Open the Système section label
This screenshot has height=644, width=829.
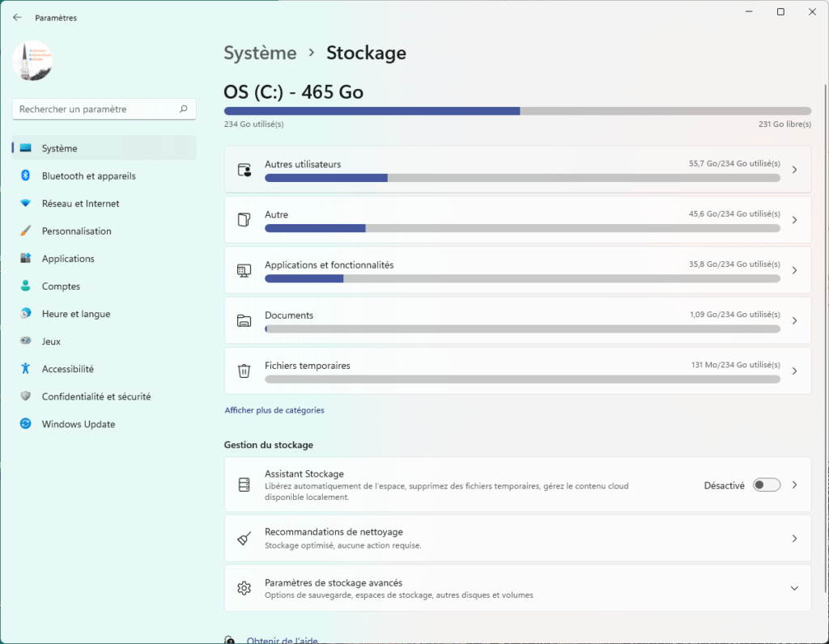pos(60,148)
